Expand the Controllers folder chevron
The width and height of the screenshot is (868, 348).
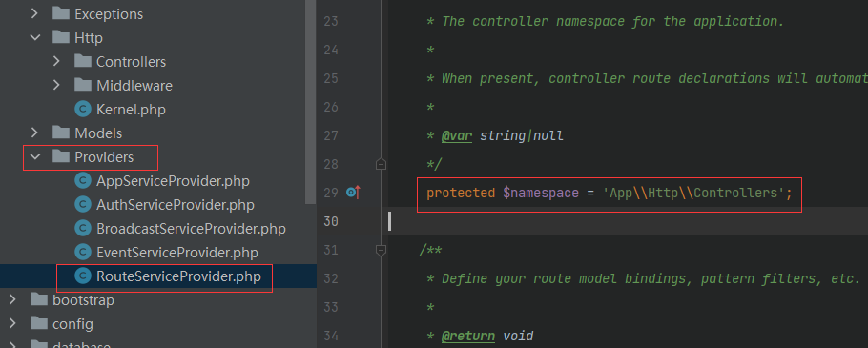click(x=56, y=61)
